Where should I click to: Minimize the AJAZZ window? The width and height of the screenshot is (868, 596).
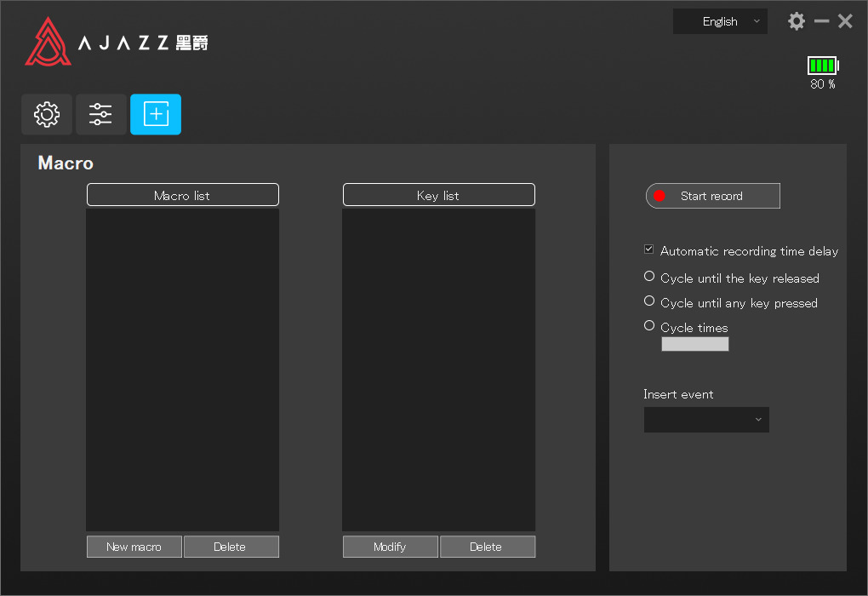click(821, 21)
